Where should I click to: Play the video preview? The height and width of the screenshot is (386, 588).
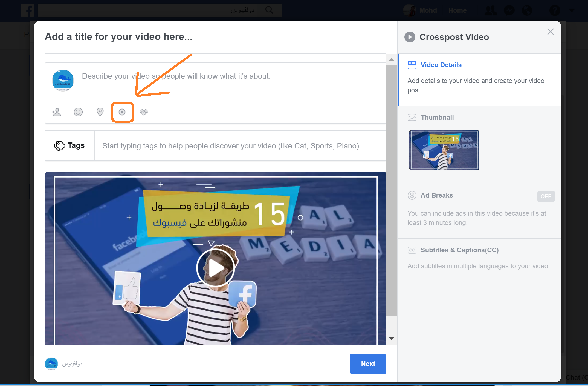216,268
